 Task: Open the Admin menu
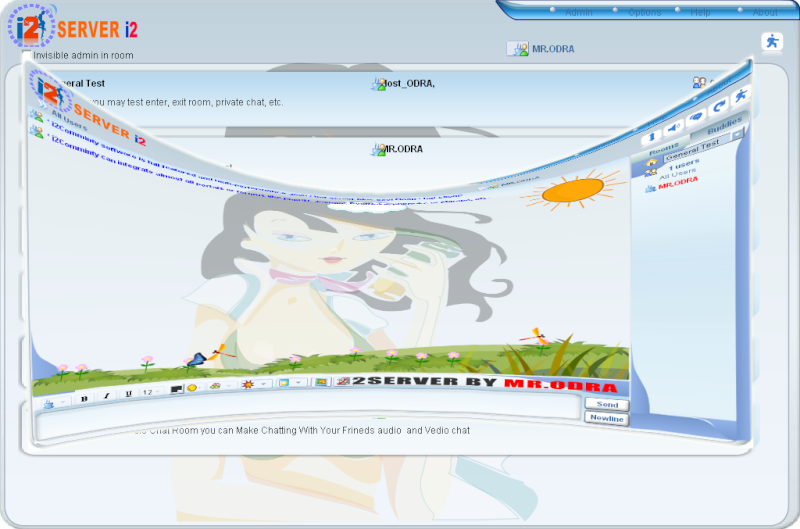pos(578,12)
